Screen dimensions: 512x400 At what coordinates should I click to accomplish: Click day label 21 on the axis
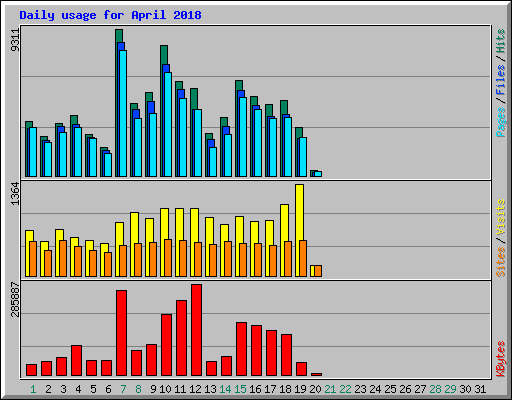click(330, 389)
